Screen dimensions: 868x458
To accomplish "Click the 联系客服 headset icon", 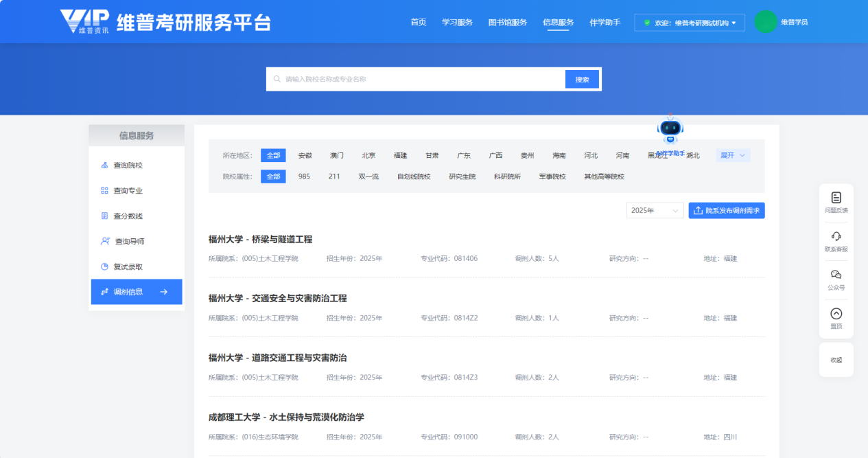I will (836, 236).
